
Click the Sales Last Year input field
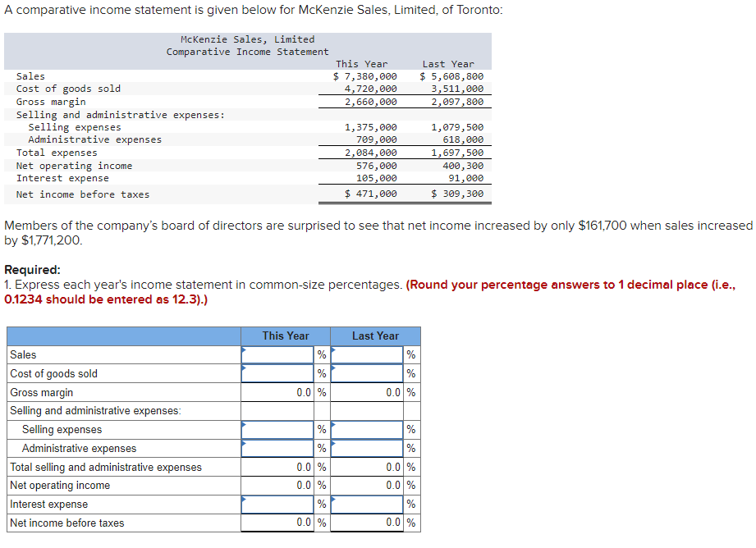(367, 354)
